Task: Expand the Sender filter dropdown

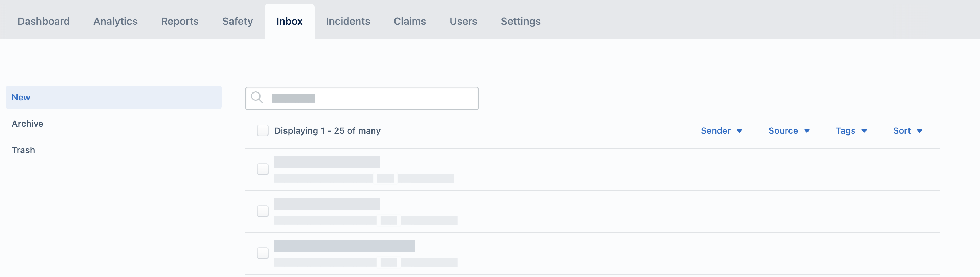Action: pos(721,131)
